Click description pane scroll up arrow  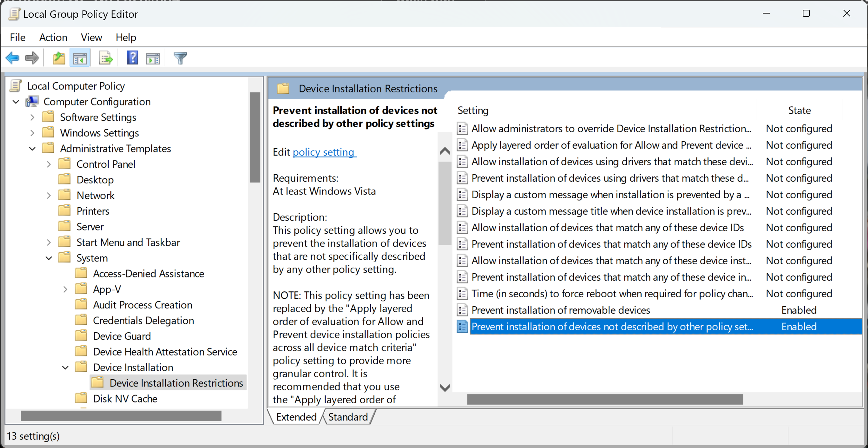click(445, 151)
